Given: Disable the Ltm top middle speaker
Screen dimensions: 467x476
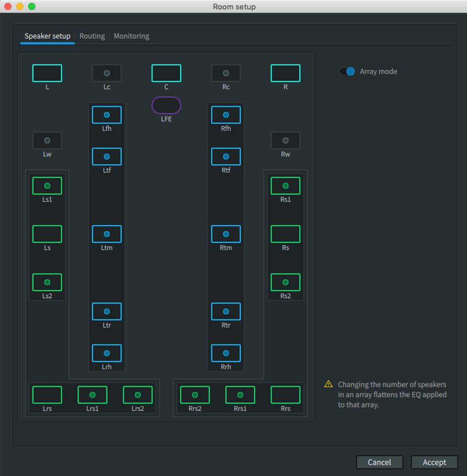Looking at the screenshot, I should tap(107, 234).
